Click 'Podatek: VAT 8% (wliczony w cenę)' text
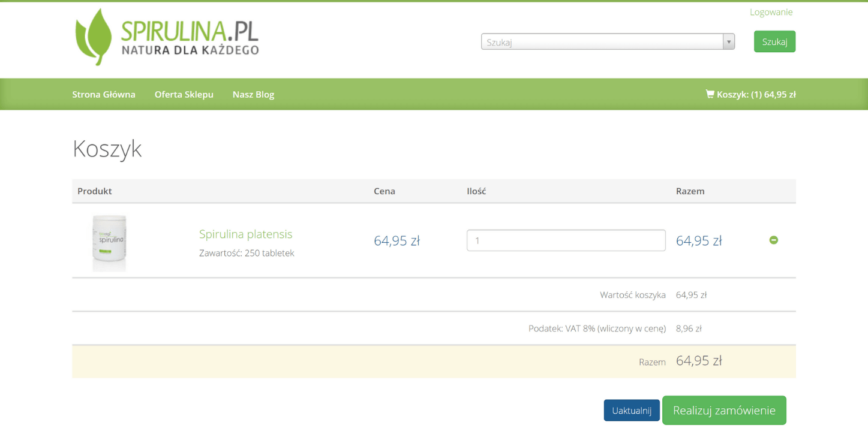Viewport: 868px width, 440px height. [x=597, y=329]
